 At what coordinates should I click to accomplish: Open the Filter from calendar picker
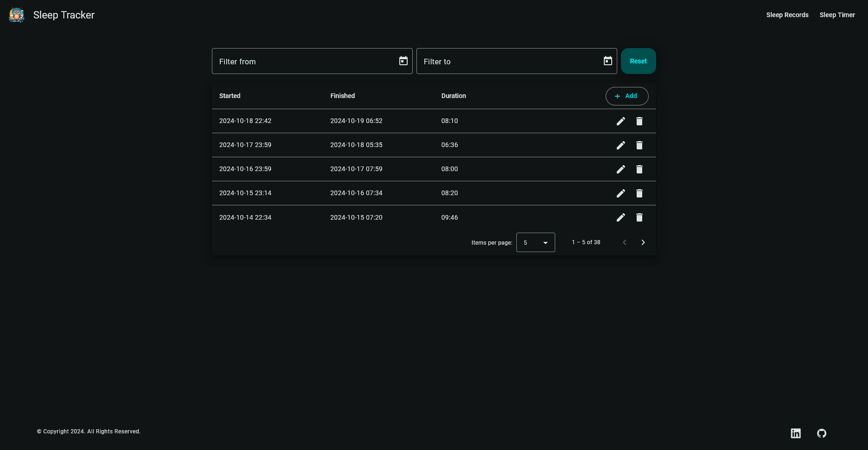[x=403, y=61]
